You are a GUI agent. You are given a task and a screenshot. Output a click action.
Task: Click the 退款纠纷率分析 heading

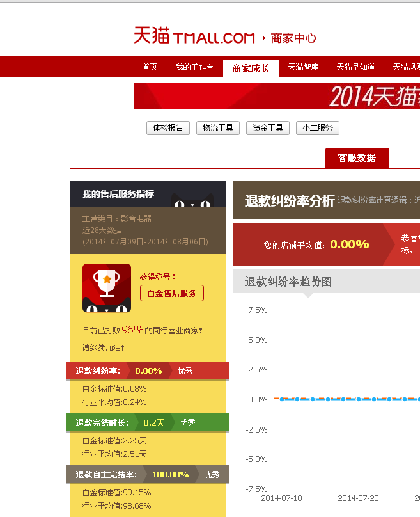pos(290,201)
